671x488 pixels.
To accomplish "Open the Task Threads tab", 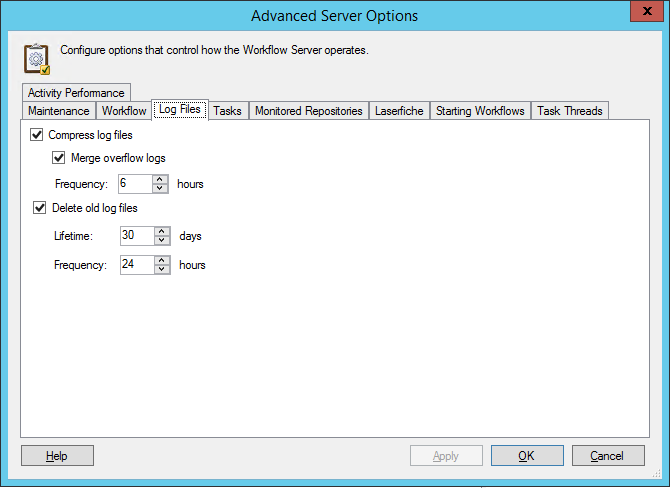I will tap(570, 111).
